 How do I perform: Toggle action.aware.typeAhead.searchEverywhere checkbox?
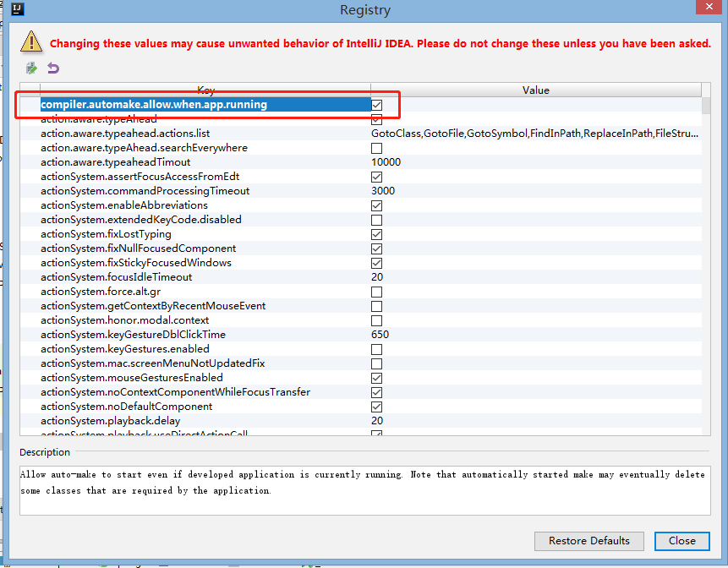coord(376,148)
